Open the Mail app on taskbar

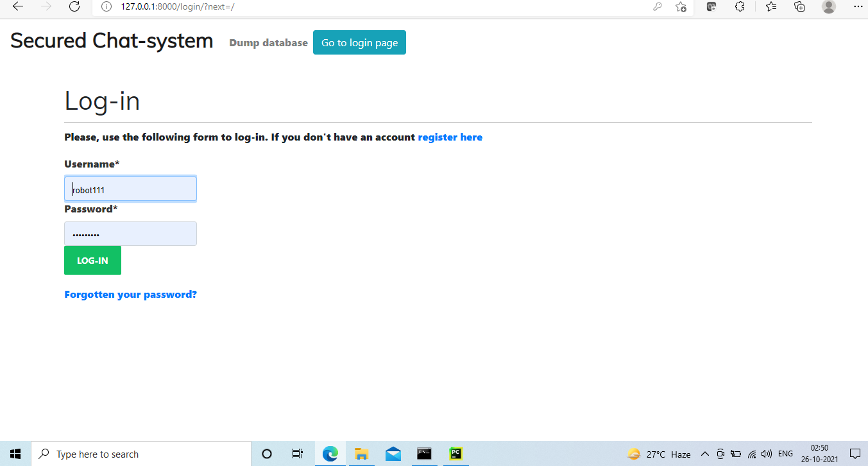click(393, 454)
